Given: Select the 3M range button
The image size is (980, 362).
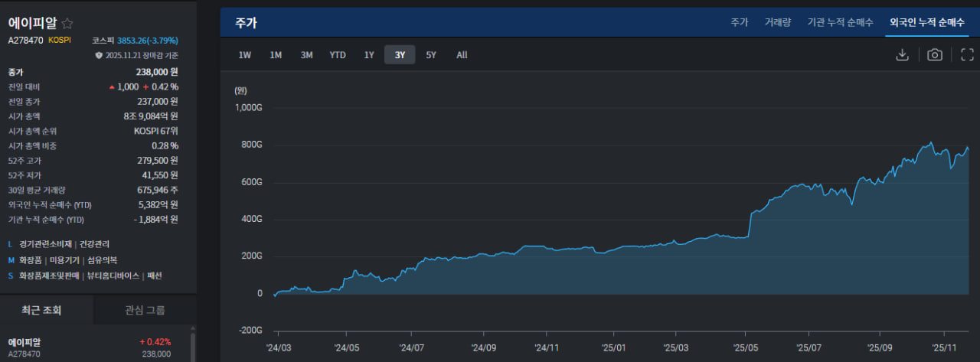Looking at the screenshot, I should 306,55.
